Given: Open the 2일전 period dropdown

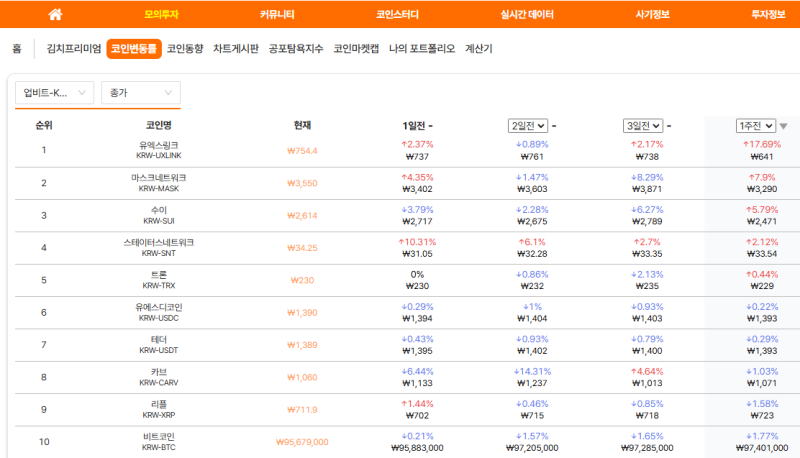Looking at the screenshot, I should click(528, 125).
